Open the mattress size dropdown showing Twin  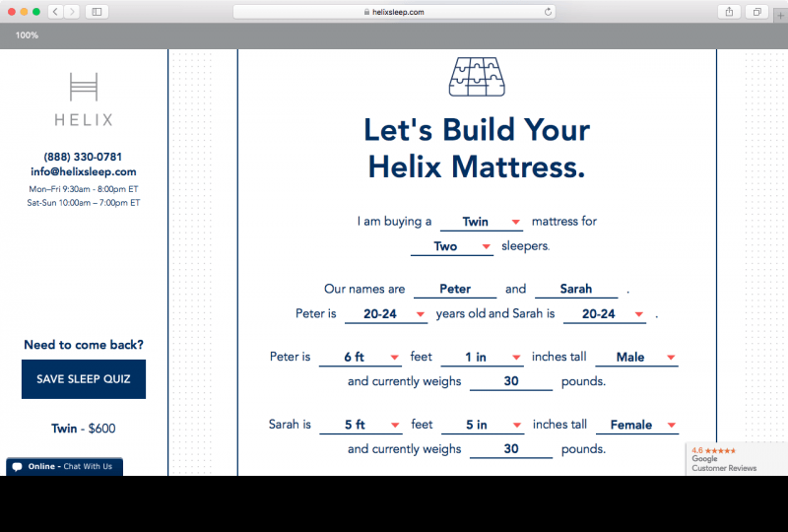pos(482,222)
